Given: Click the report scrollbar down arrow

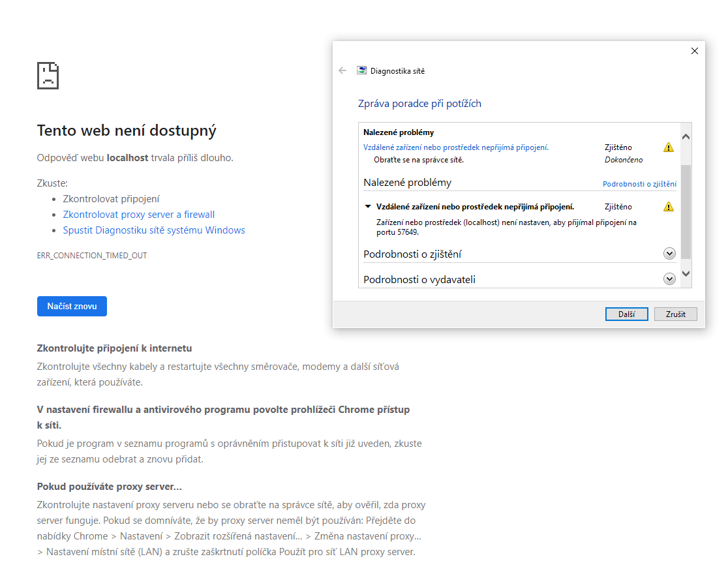Looking at the screenshot, I should (686, 273).
